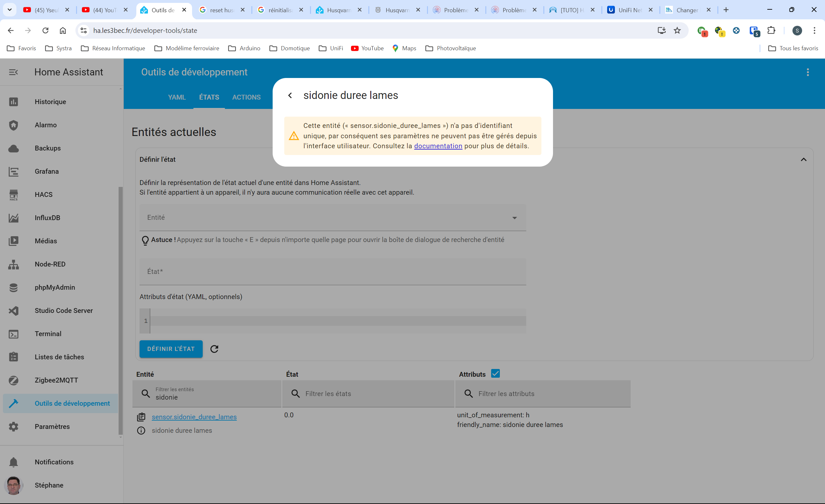The image size is (825, 504).
Task: Open the documentation link in warning
Action: 438,146
